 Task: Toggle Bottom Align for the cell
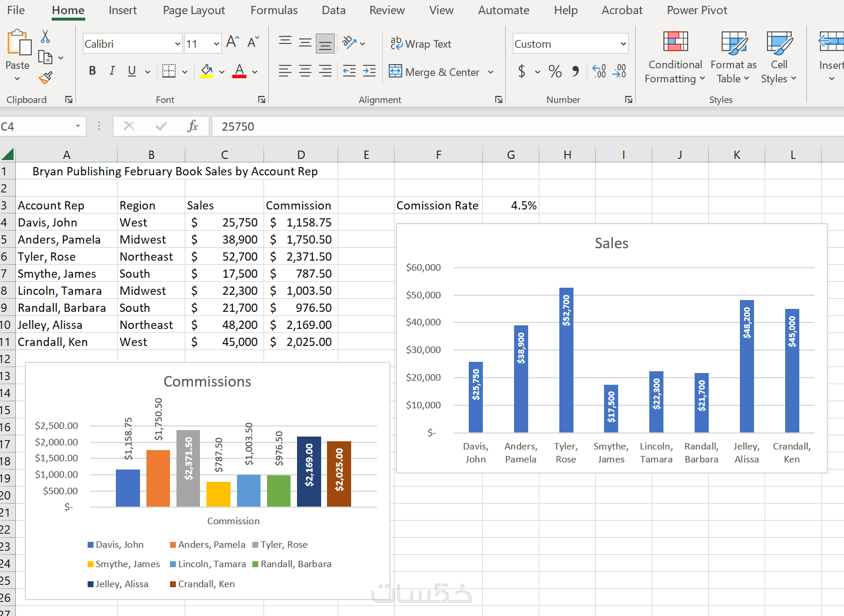[325, 43]
